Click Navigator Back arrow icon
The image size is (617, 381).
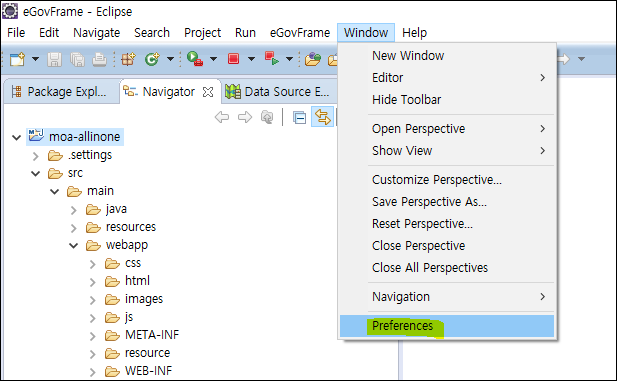(222, 117)
